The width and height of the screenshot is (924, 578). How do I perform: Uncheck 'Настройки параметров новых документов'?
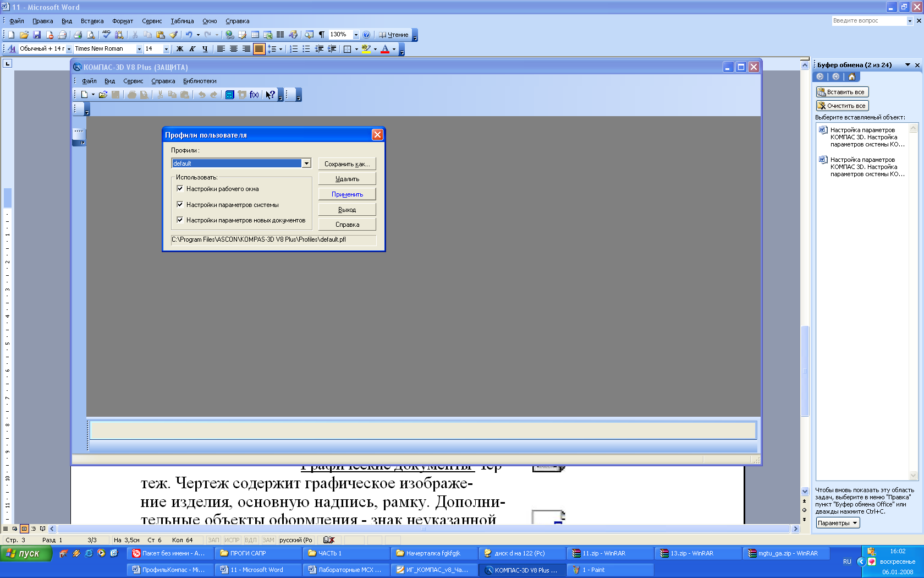180,220
